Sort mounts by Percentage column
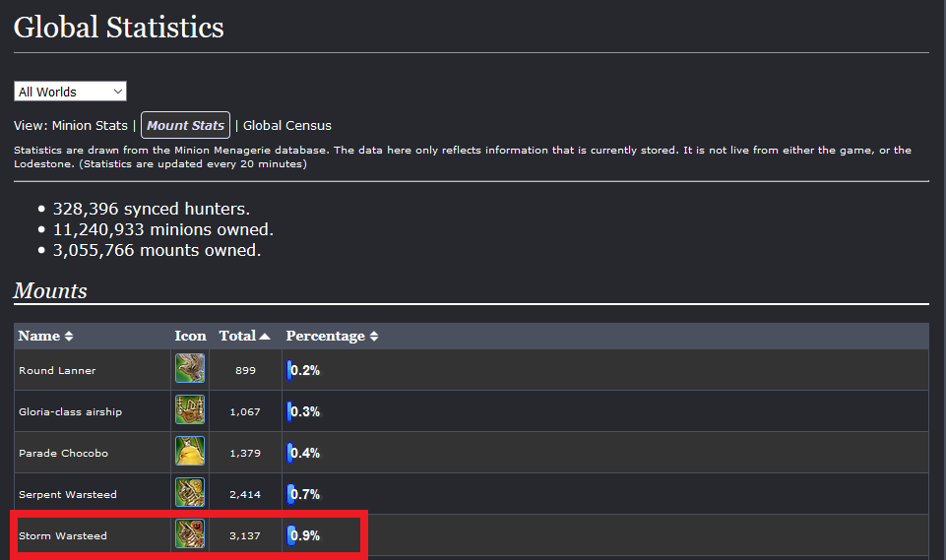The height and width of the screenshot is (560, 946). (x=332, y=337)
